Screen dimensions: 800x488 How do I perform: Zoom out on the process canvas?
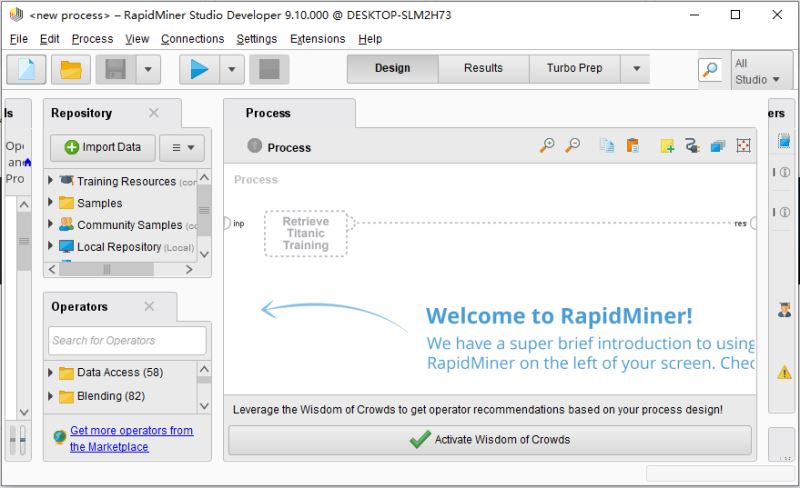(x=573, y=146)
